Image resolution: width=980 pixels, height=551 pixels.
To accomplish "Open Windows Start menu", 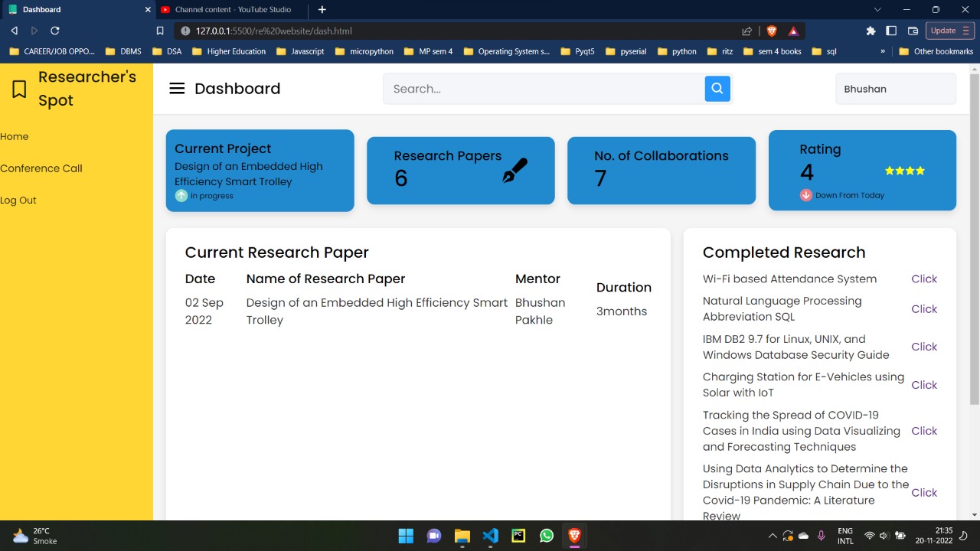I will click(406, 536).
